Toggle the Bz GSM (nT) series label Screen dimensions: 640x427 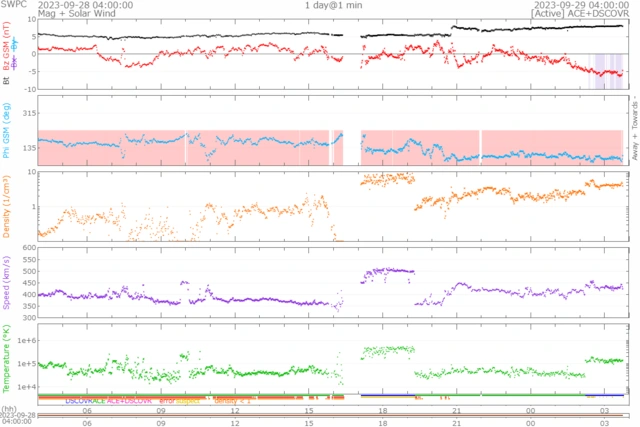pyautogui.click(x=6, y=46)
